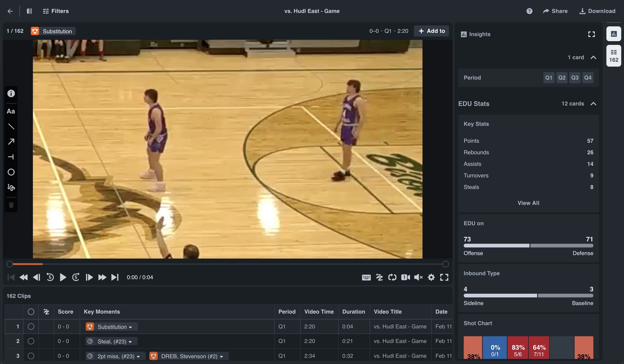
Task: Select the circle on clip row 2
Action: 31,341
